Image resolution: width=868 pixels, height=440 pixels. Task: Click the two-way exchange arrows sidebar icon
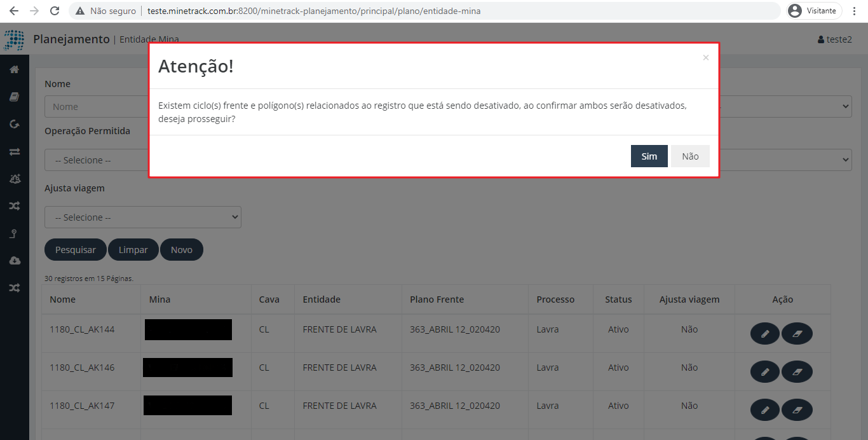click(x=14, y=152)
